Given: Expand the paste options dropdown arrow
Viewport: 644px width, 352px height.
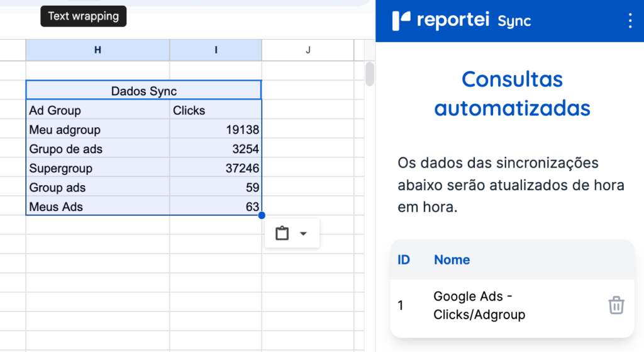Looking at the screenshot, I should tap(303, 234).
